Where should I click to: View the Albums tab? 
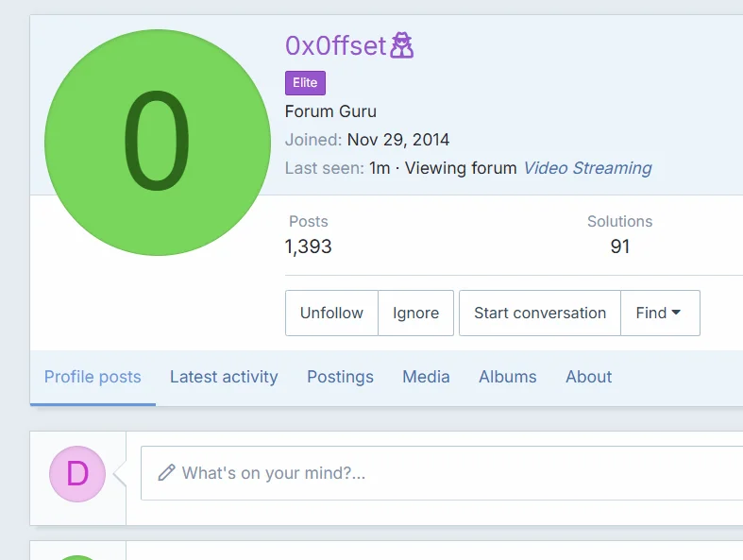tap(508, 377)
